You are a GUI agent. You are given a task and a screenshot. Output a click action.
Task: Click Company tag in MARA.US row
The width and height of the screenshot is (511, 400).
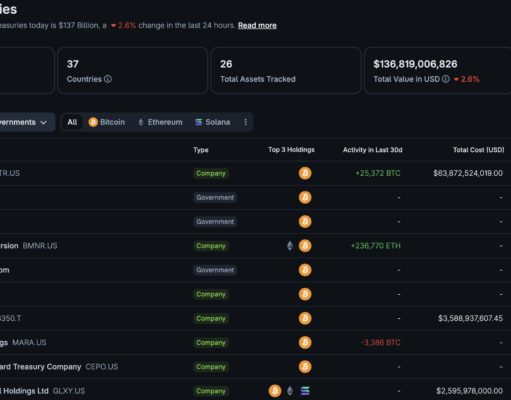(211, 343)
